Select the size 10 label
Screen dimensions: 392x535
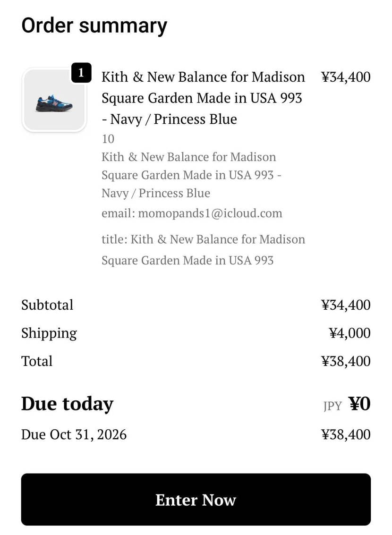(x=108, y=139)
